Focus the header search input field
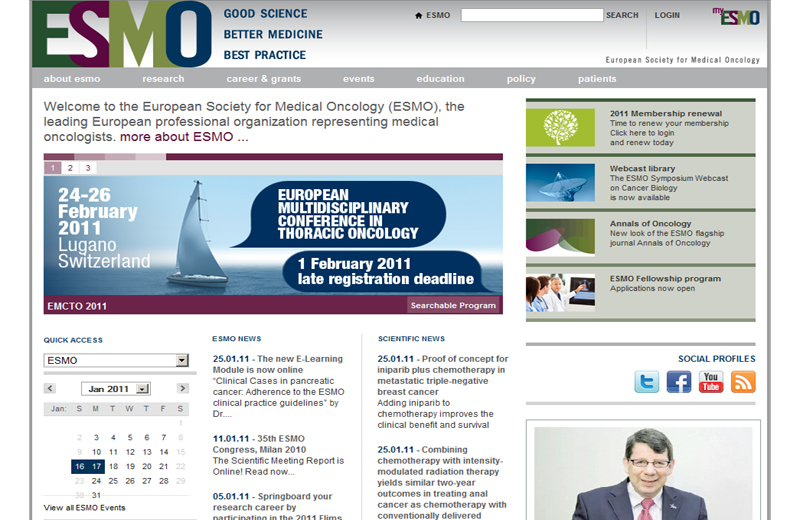The width and height of the screenshot is (800, 520). [532, 15]
